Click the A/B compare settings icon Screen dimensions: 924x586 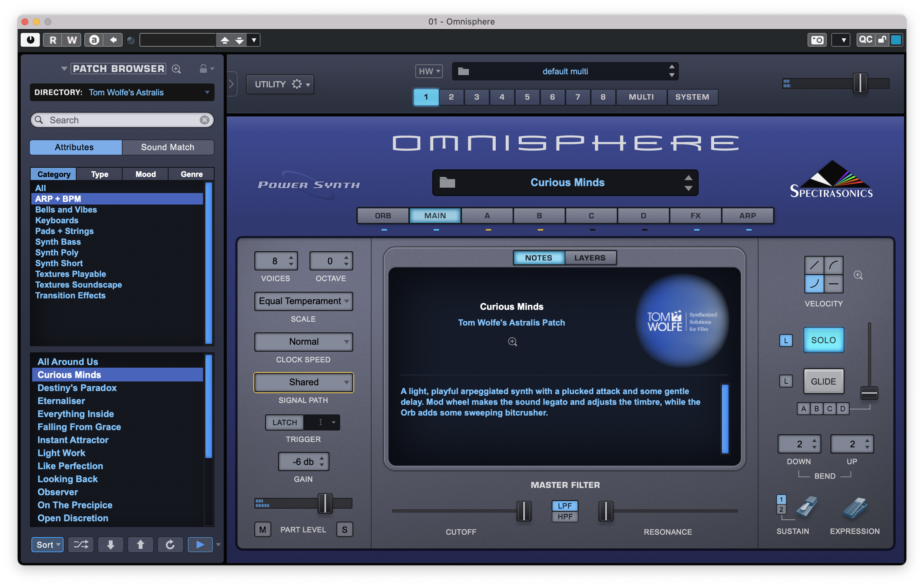point(94,40)
